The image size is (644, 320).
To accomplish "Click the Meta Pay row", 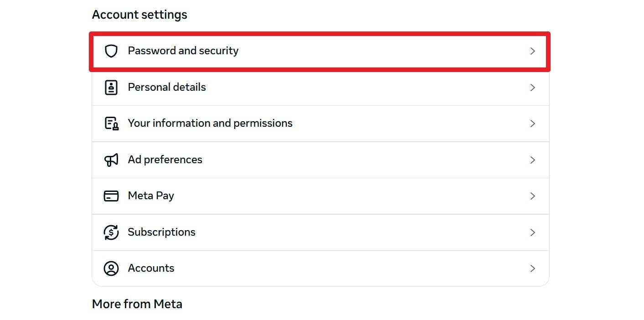I will pyautogui.click(x=319, y=196).
